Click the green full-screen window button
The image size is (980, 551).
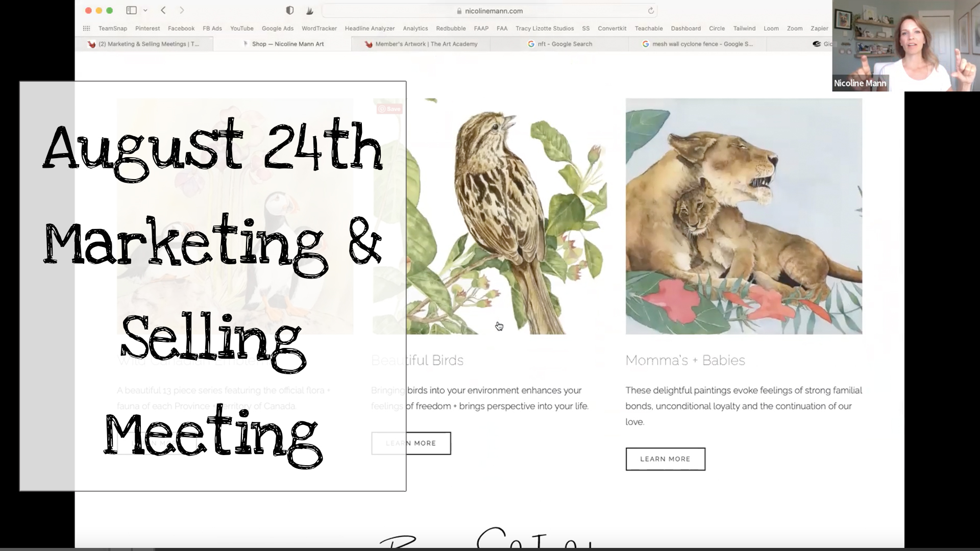coord(109,10)
